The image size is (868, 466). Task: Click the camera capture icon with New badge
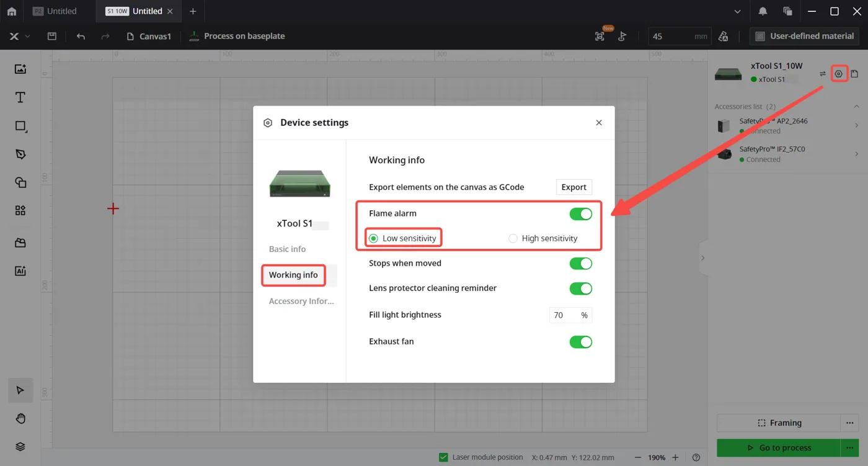coord(600,37)
